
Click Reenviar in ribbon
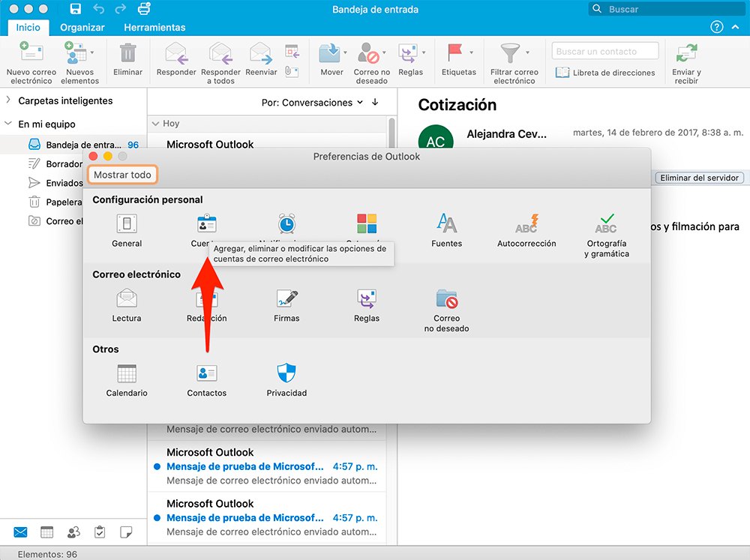click(261, 58)
